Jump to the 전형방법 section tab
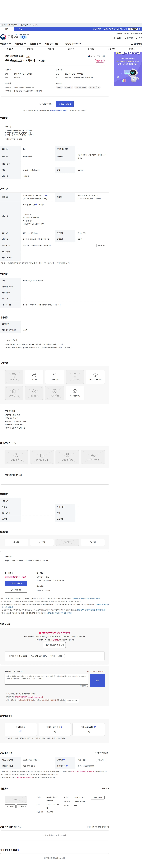 91,49
